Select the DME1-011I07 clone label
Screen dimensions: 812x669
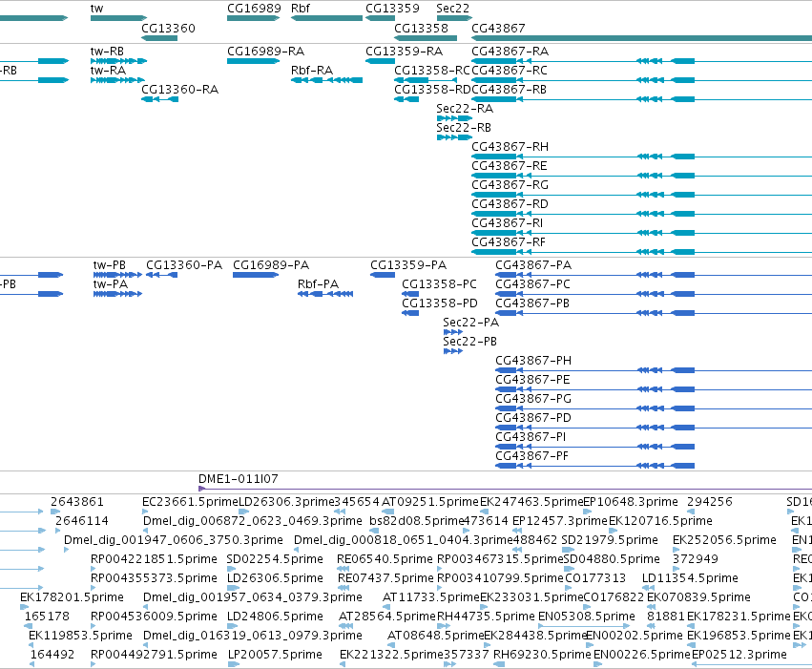tap(239, 479)
